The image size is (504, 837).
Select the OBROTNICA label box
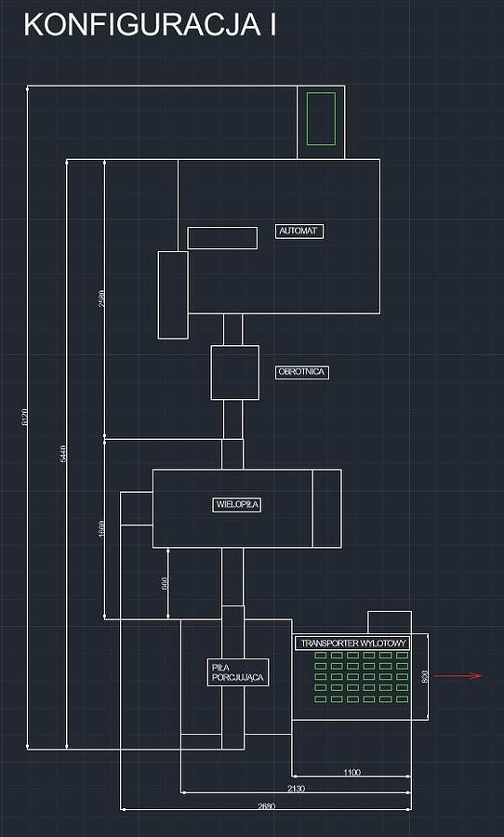click(x=302, y=372)
